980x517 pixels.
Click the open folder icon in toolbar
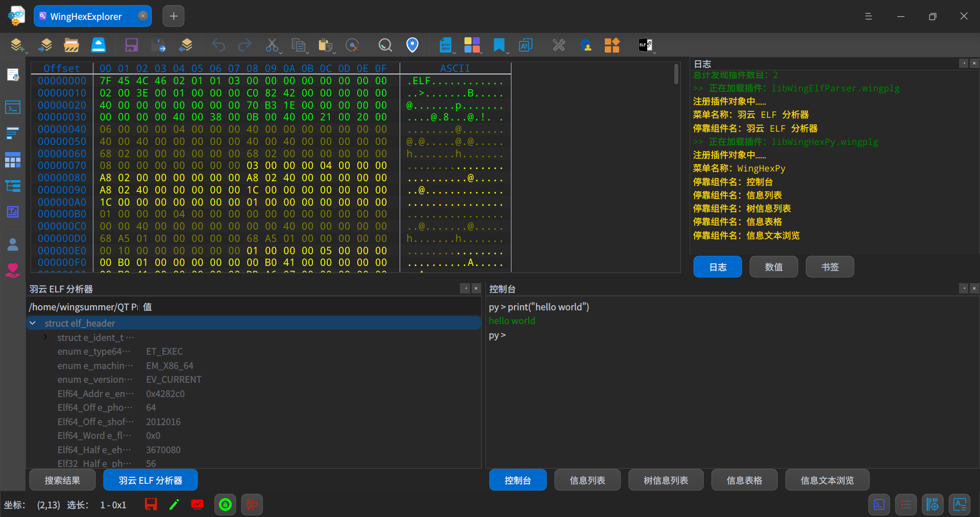[71, 45]
